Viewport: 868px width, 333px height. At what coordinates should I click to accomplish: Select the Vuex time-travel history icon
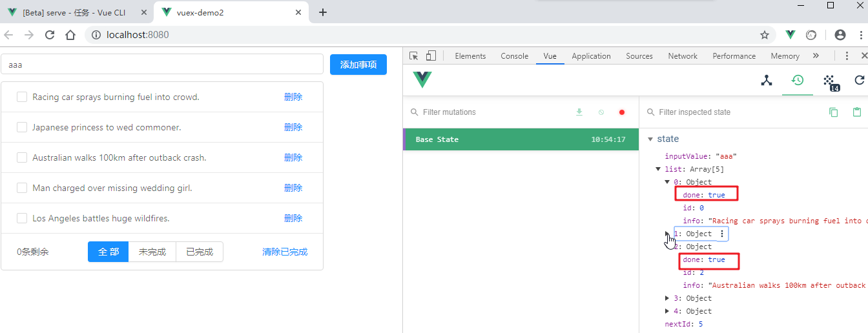(x=798, y=80)
